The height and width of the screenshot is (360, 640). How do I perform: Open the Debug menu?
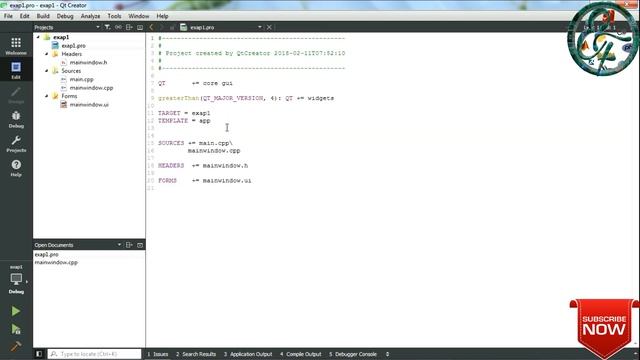[65, 16]
